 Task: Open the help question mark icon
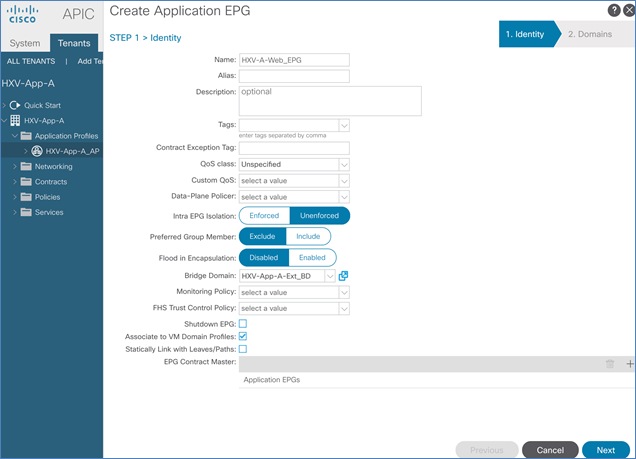click(x=614, y=10)
